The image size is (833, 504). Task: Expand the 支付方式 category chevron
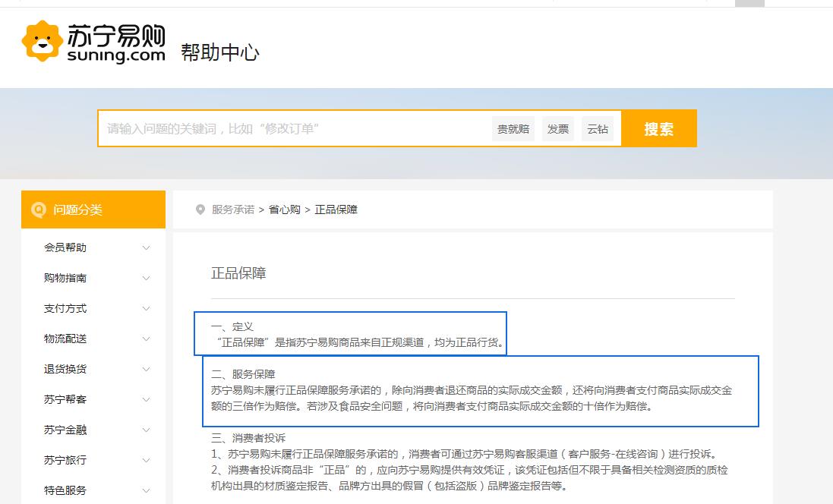tap(147, 309)
